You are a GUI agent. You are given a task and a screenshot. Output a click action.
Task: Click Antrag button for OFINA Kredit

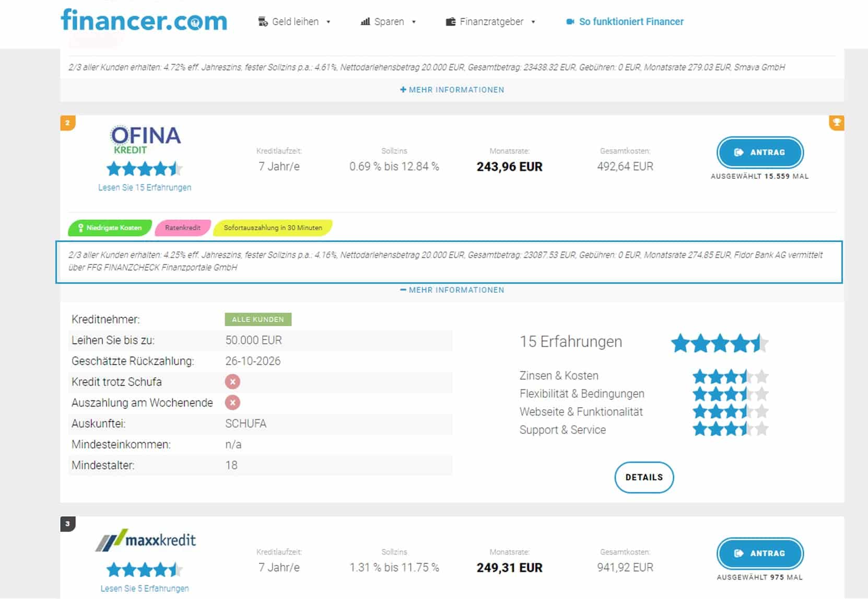pos(760,152)
